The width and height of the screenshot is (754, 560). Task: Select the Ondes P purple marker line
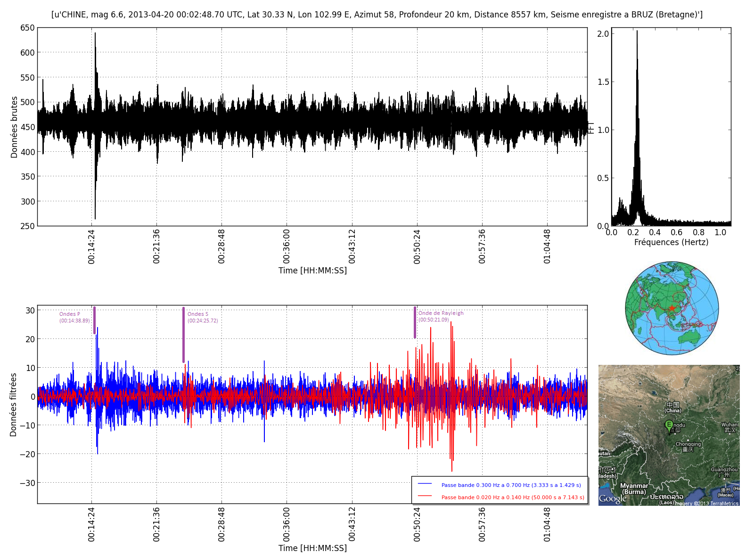point(94,321)
